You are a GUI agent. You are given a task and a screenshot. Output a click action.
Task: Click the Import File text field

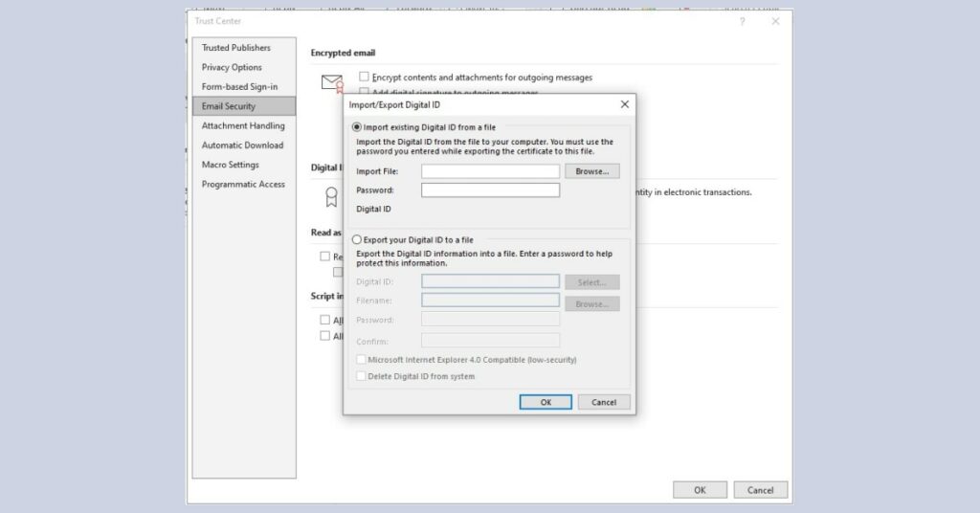tap(490, 171)
